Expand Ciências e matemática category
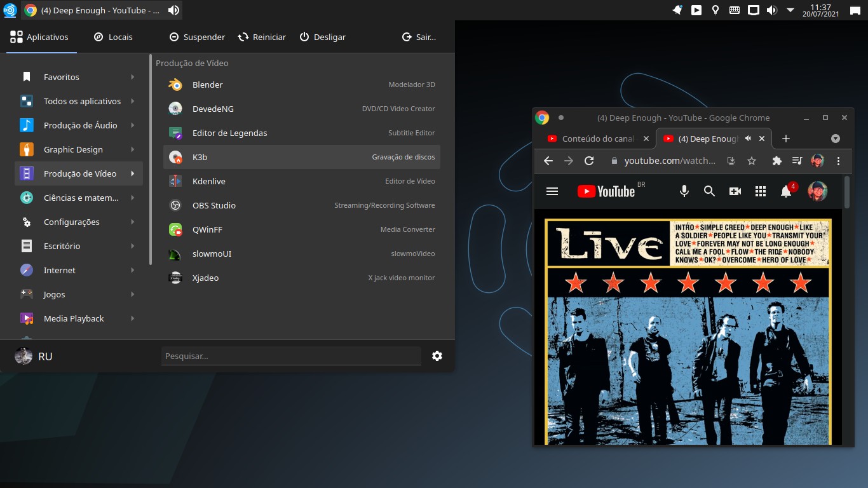 point(79,198)
